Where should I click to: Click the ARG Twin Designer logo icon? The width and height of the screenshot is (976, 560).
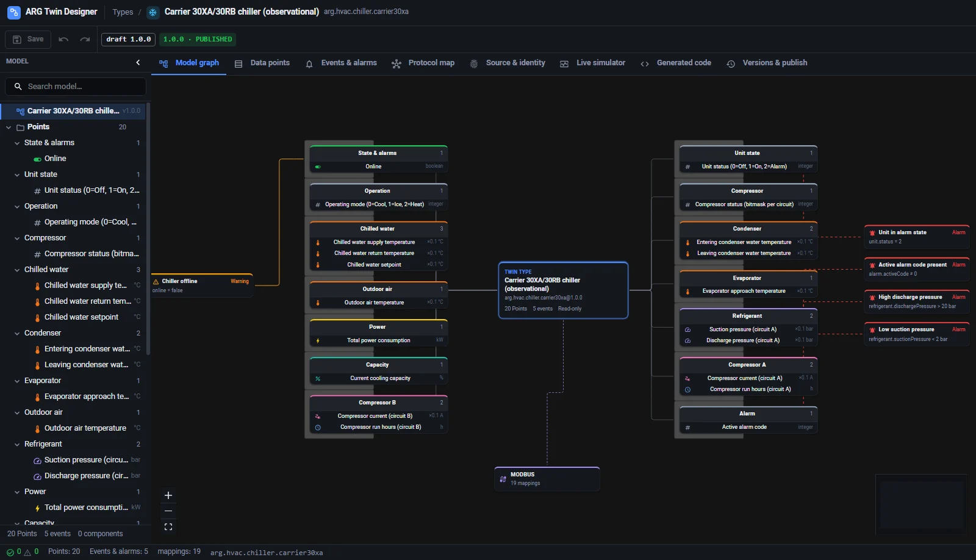tap(14, 12)
